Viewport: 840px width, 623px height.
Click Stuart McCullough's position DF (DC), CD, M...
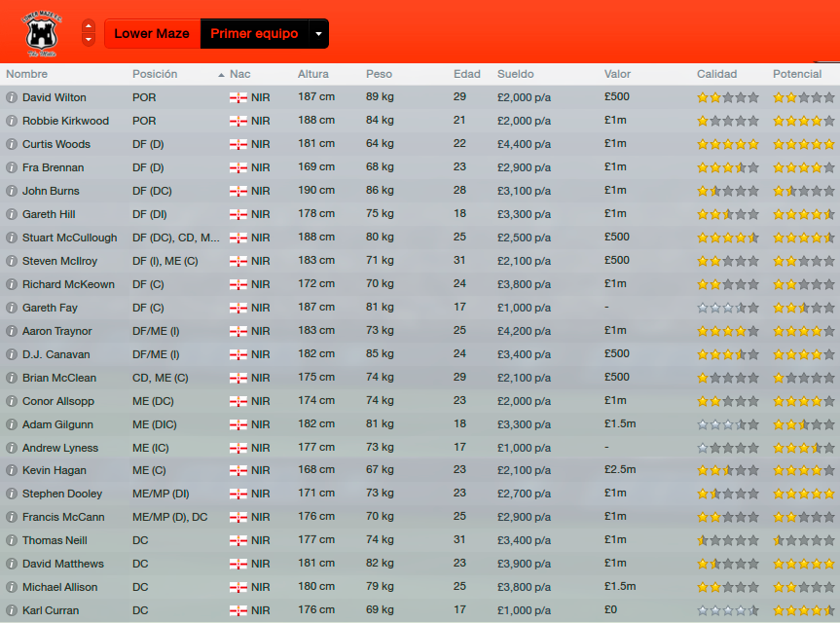[176, 238]
